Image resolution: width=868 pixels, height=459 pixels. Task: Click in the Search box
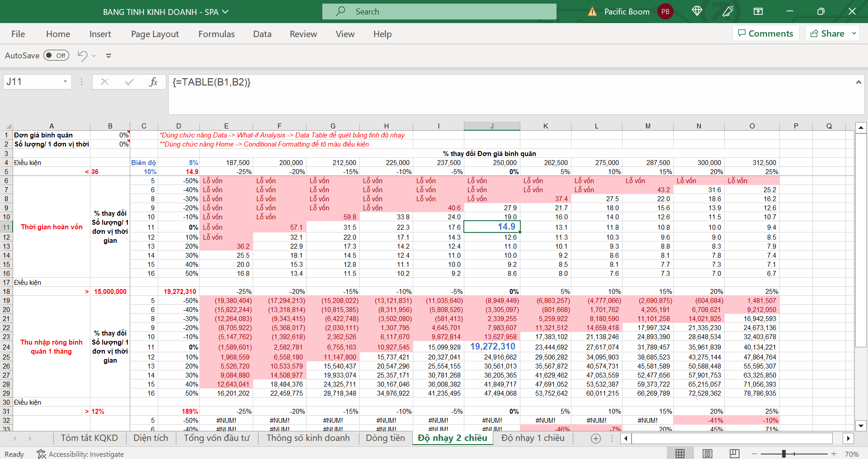[x=439, y=12]
